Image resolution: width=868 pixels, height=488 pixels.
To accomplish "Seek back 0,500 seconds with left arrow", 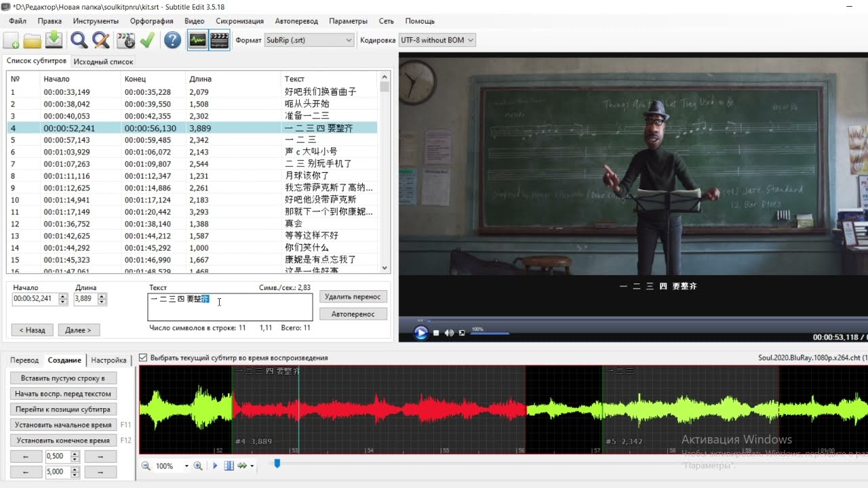I will click(26, 456).
